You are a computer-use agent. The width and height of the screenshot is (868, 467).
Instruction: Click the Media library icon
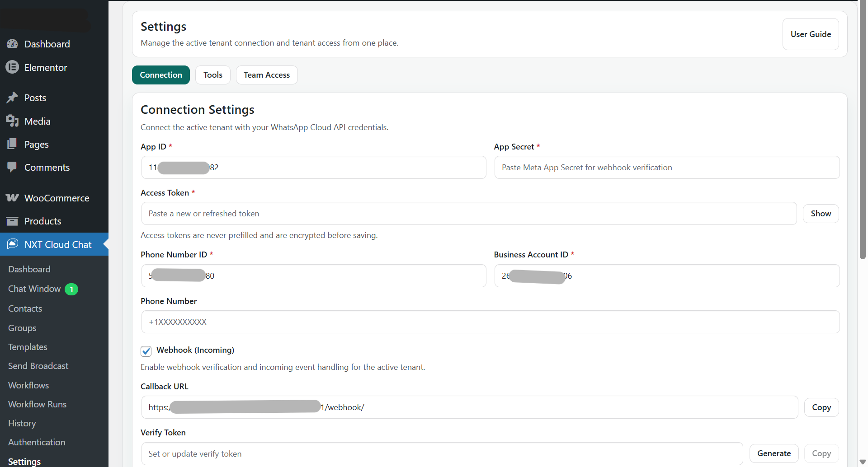(x=12, y=121)
